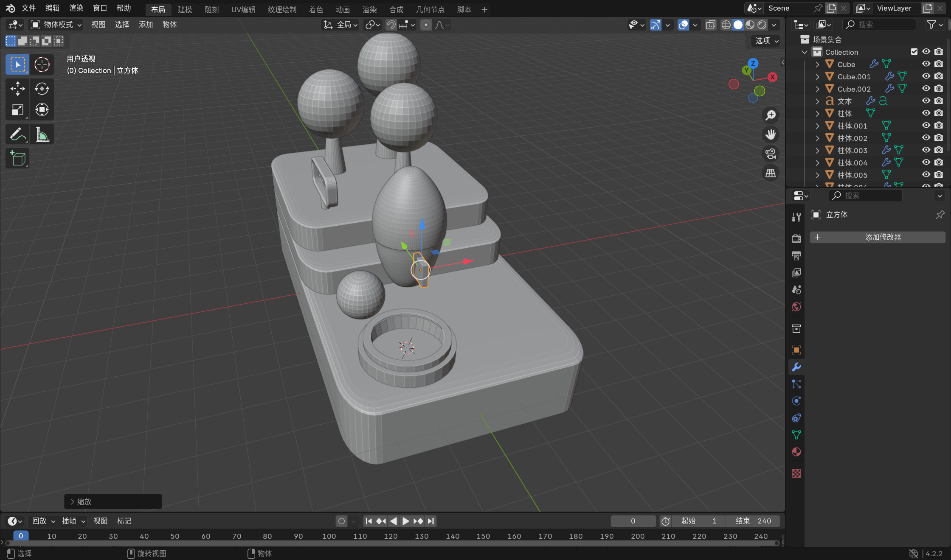Hide Cube.001 with eye icon
951x560 pixels.
pyautogui.click(x=926, y=76)
